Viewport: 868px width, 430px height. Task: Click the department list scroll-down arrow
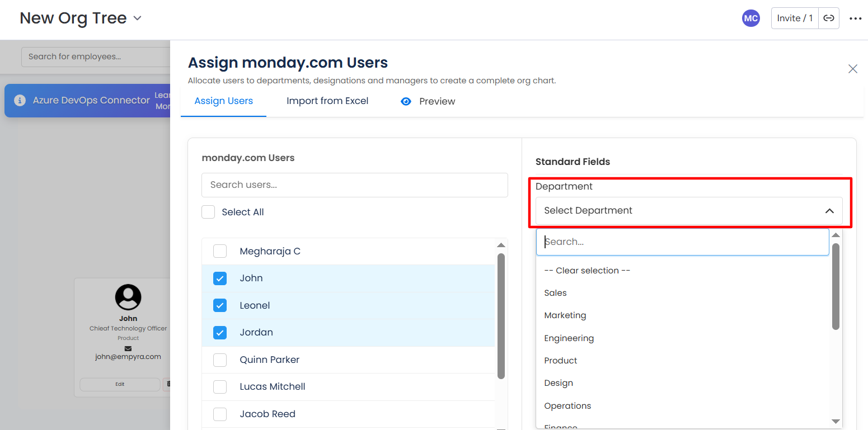click(836, 421)
